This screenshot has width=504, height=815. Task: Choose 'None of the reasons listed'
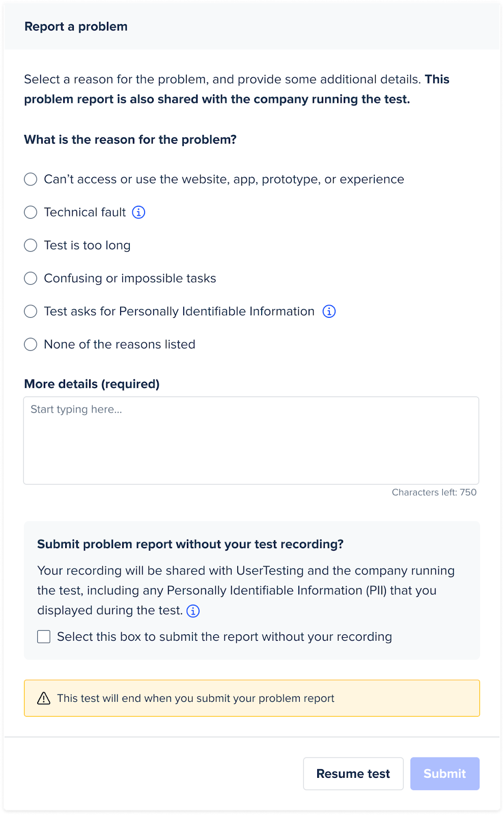point(31,344)
